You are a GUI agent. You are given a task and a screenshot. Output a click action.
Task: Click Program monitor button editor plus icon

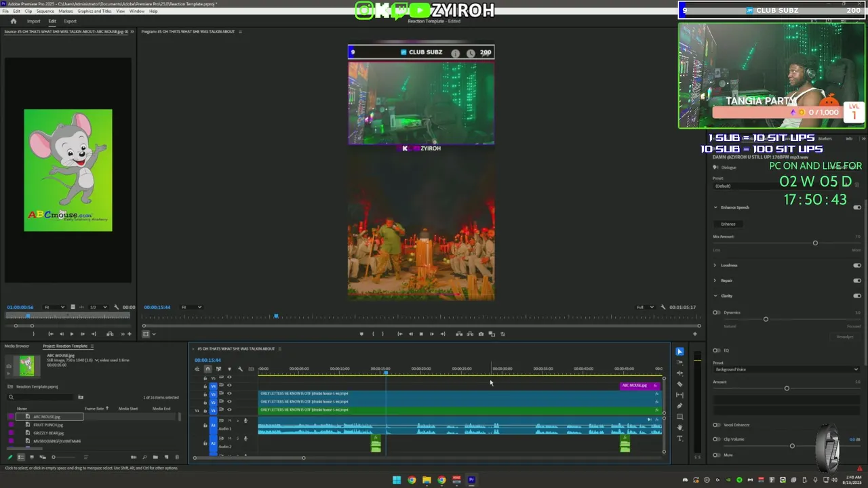pos(694,333)
